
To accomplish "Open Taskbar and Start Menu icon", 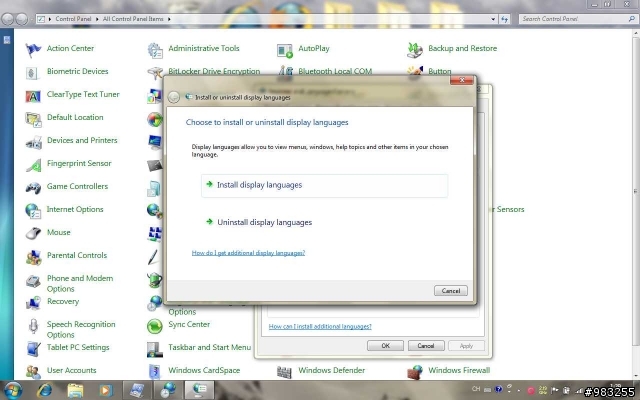I will coord(155,349).
